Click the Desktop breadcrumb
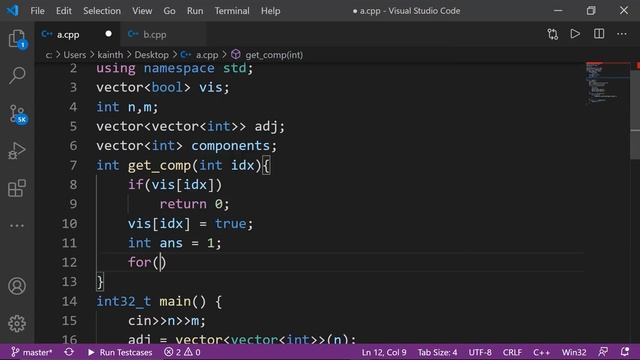The height and width of the screenshot is (360, 640). click(x=151, y=55)
